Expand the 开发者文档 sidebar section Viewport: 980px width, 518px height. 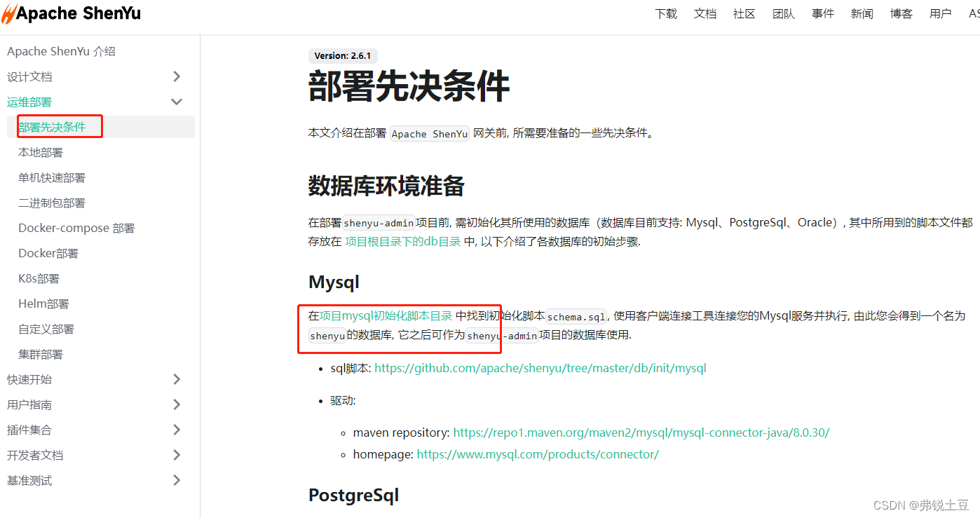click(x=177, y=455)
